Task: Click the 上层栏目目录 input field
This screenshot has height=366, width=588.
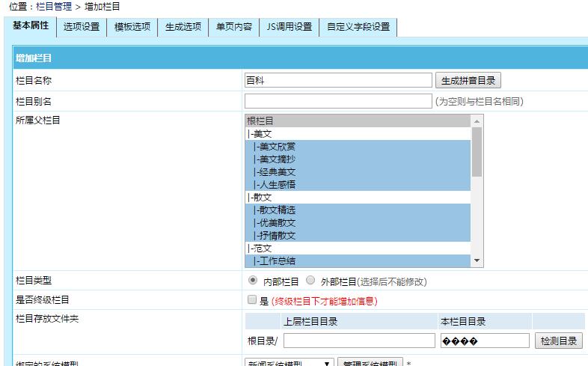Action: click(359, 341)
